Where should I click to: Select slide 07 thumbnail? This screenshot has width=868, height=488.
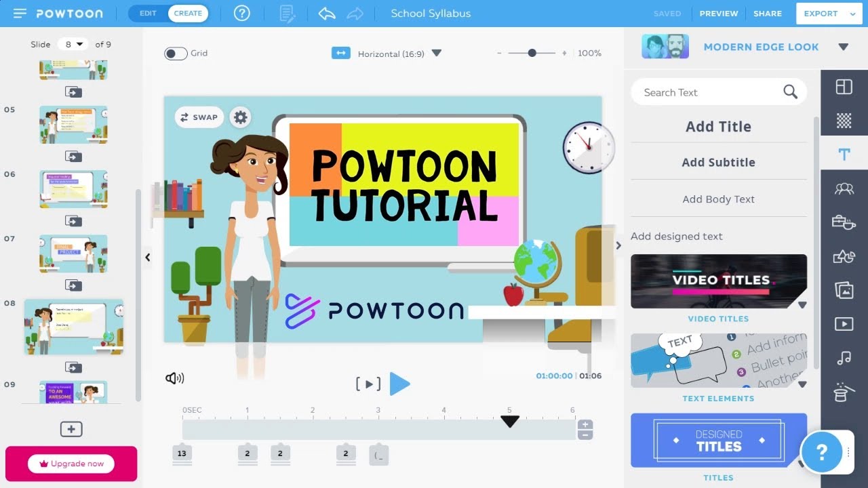(73, 253)
